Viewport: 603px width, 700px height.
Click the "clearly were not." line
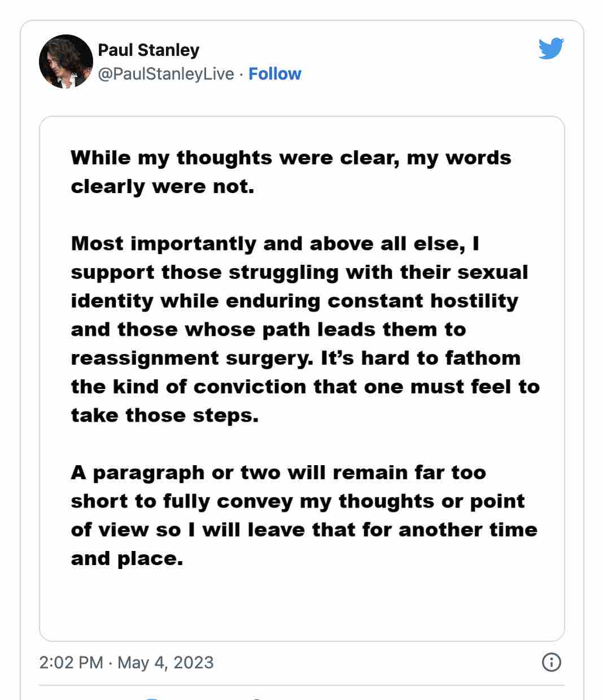pos(163,186)
